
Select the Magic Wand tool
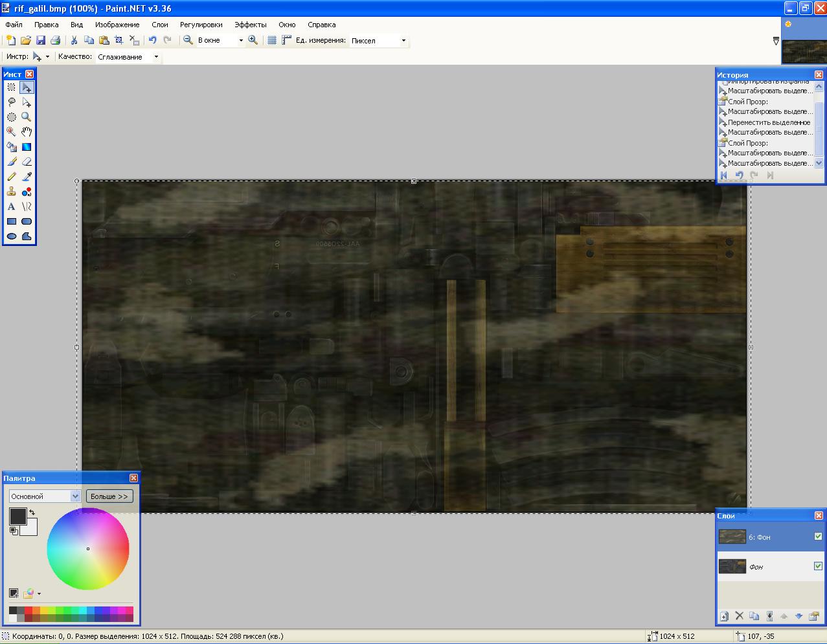point(12,132)
